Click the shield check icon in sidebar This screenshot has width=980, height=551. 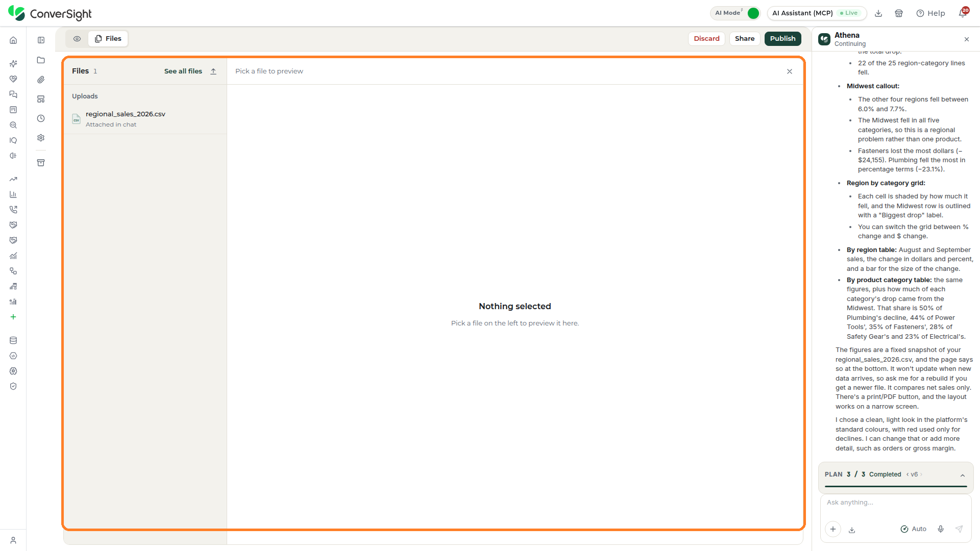coord(13,386)
